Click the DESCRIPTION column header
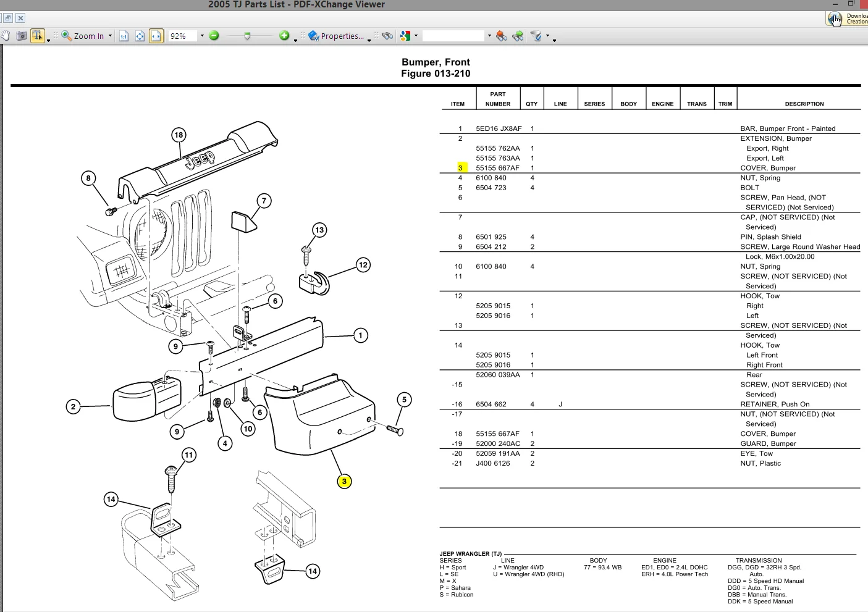Screen dimensions: 868x612 coord(804,104)
